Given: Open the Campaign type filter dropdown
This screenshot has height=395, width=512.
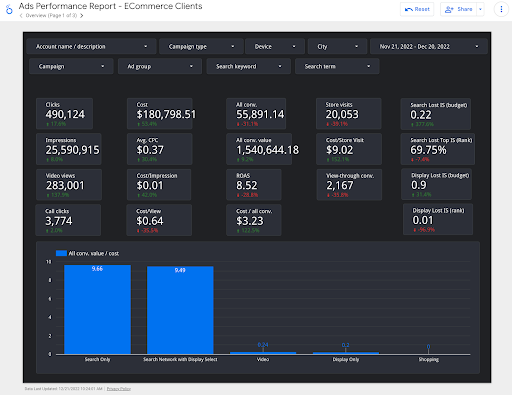Looking at the screenshot, I should (x=201, y=46).
